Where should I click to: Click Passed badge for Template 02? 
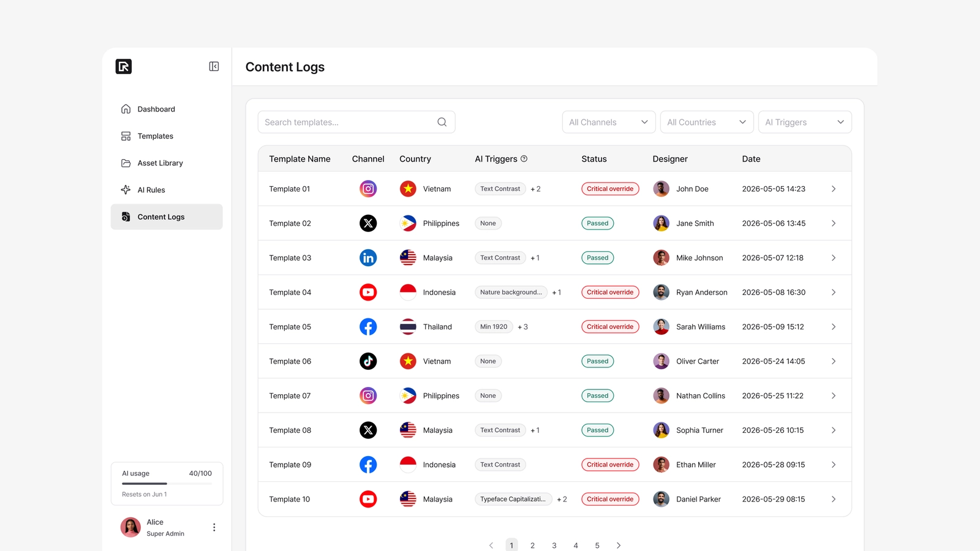(x=598, y=223)
